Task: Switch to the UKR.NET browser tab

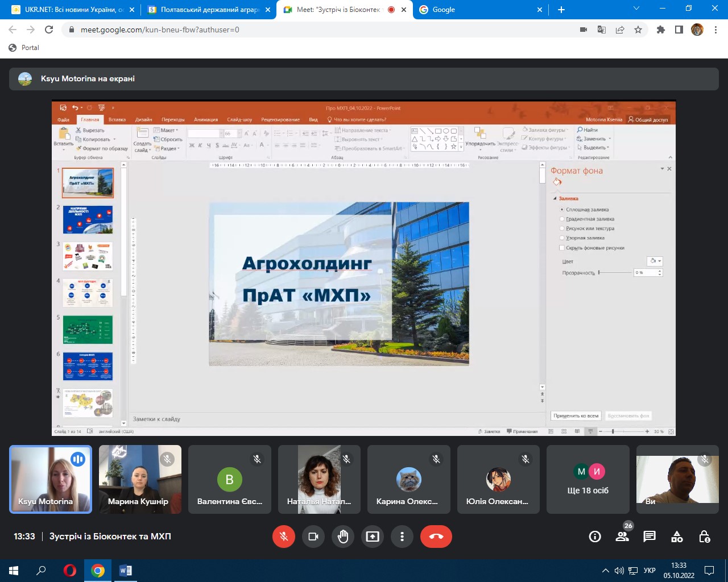Action: click(x=74, y=10)
